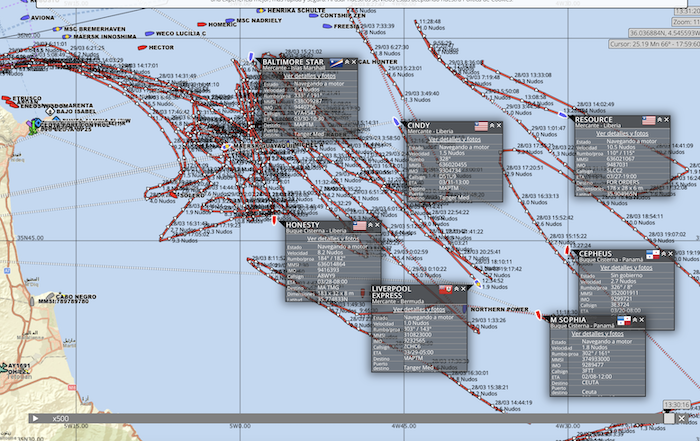Click the red SOLERO ship marker
Image resolution: width=700 pixels, height=441 pixels.
(x=174, y=195)
